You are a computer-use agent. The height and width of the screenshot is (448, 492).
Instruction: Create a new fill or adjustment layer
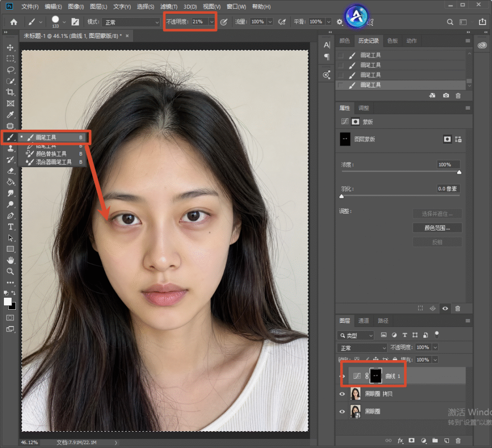coord(424,441)
